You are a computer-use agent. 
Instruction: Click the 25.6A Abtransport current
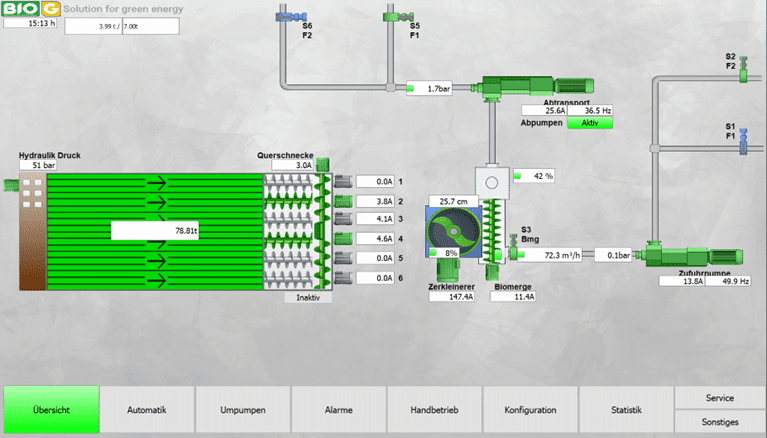(544, 111)
